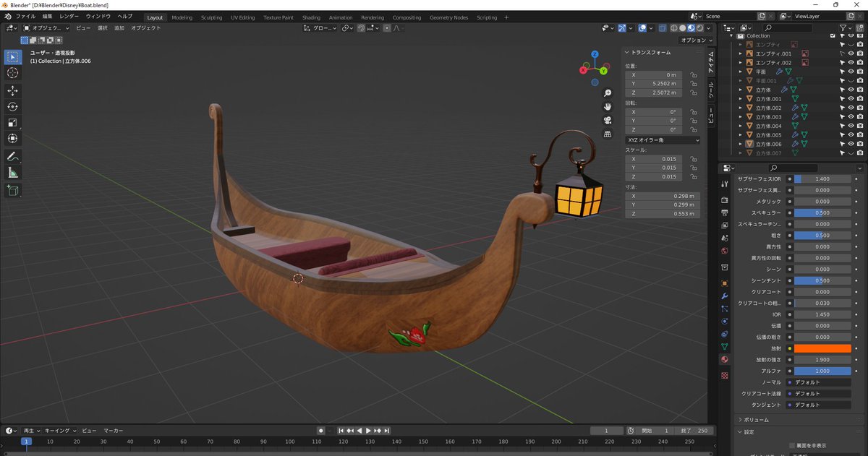This screenshot has height=456, width=868.
Task: Open the object mode dropdown
Action: (46, 28)
